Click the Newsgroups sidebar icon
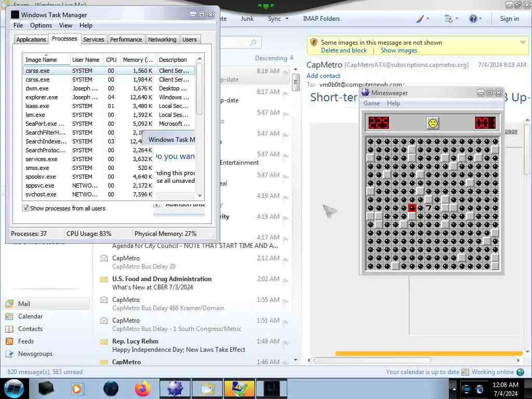 click(x=9, y=354)
